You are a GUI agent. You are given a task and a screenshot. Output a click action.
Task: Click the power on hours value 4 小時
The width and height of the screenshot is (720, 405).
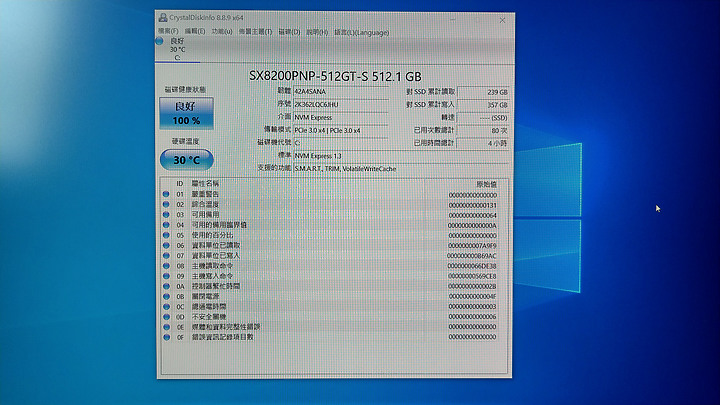click(483, 143)
